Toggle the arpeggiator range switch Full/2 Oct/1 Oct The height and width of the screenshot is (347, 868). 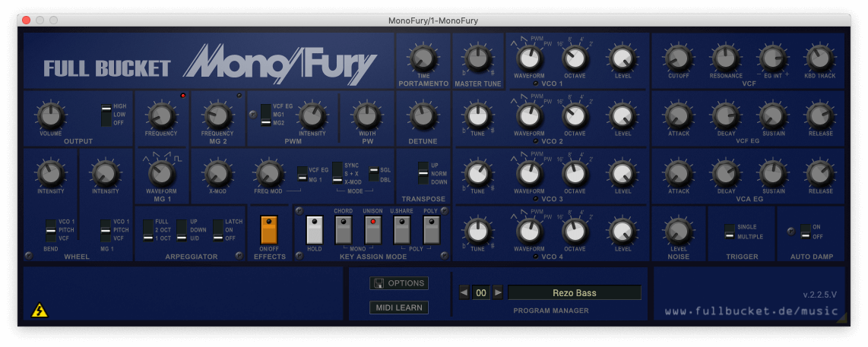click(148, 229)
